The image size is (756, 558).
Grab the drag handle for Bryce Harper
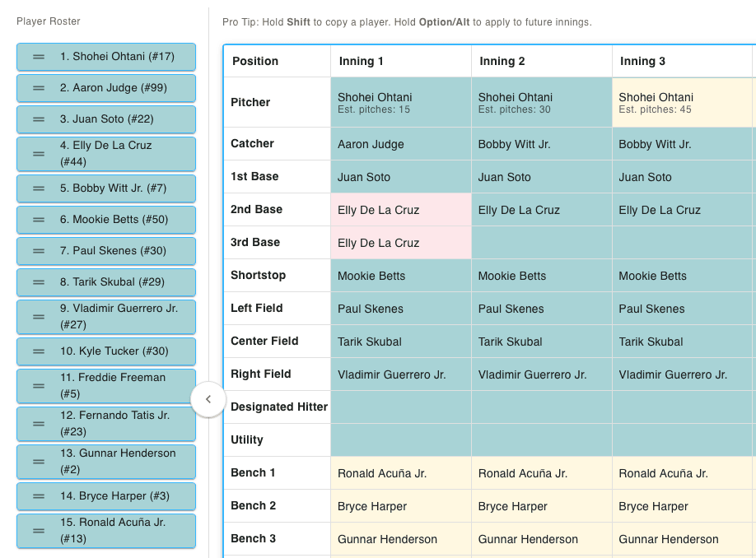pyautogui.click(x=38, y=496)
